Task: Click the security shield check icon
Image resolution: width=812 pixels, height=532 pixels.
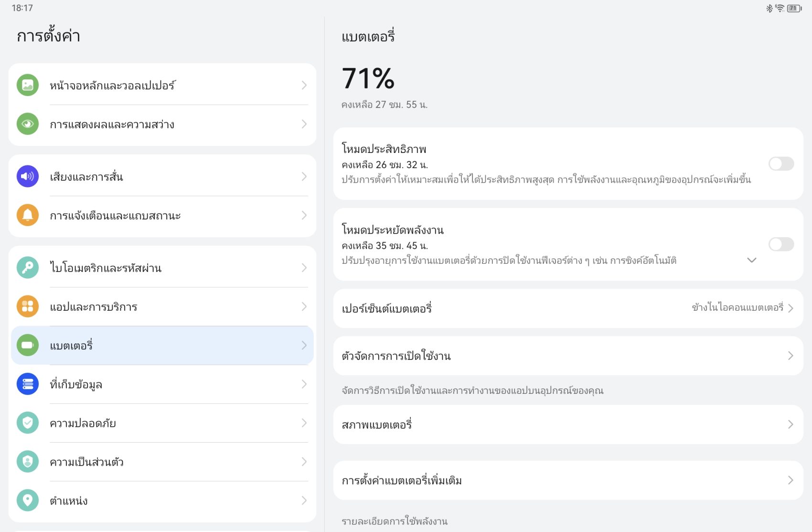Action: (x=28, y=423)
